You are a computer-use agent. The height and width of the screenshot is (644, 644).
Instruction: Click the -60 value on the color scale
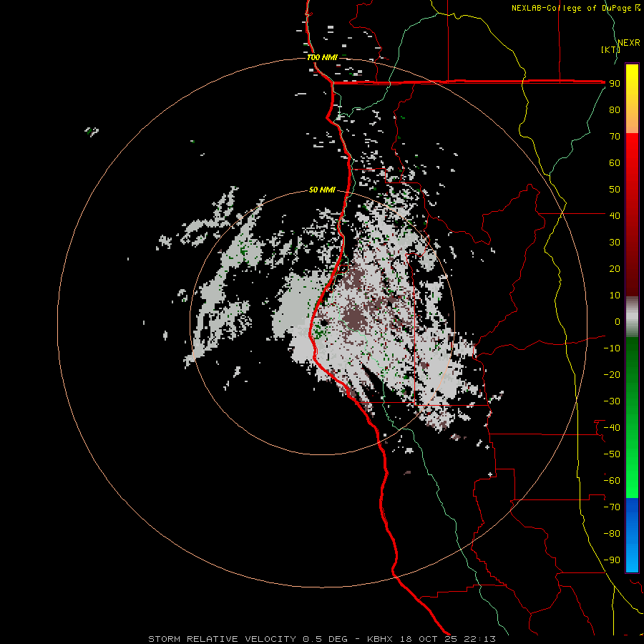[612, 481]
